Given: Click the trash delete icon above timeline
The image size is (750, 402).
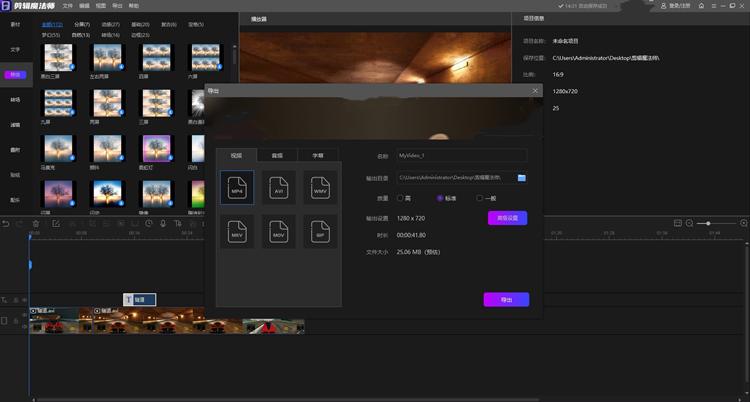Looking at the screenshot, I should click(36, 223).
